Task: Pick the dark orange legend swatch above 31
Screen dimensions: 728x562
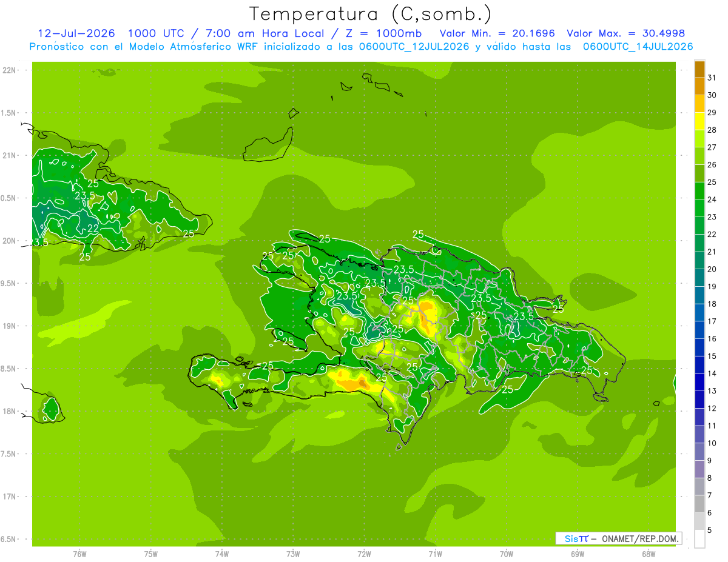Action: [699, 70]
